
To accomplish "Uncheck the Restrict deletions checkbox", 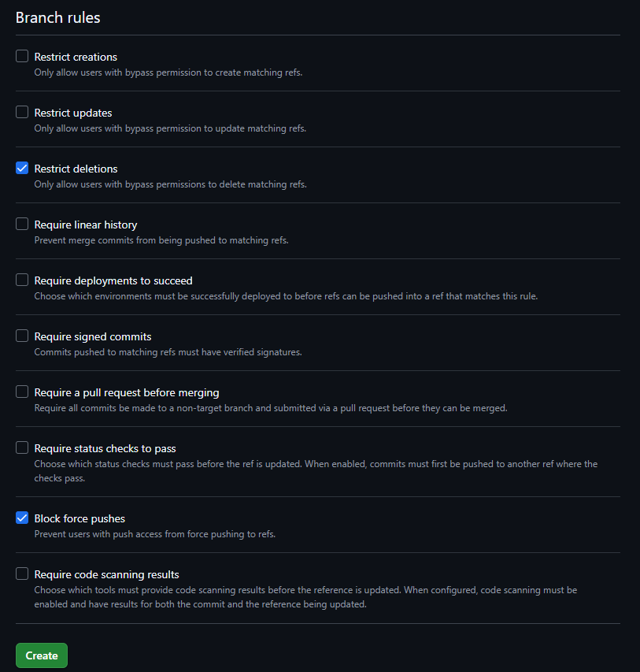I will click(22, 169).
